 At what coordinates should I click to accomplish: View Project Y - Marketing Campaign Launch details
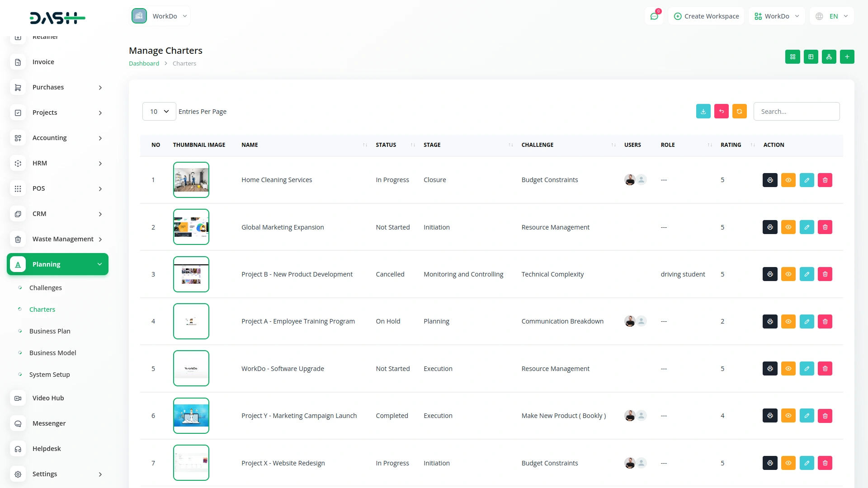(x=788, y=416)
